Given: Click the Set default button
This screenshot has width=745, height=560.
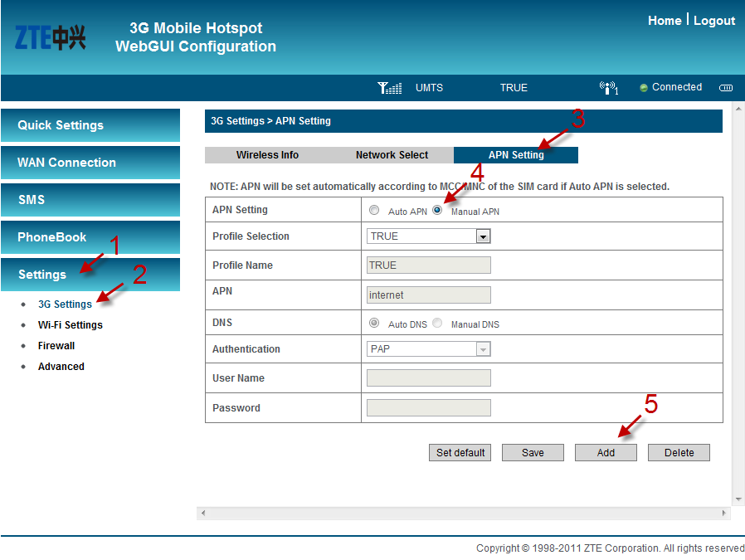Looking at the screenshot, I should [460, 453].
